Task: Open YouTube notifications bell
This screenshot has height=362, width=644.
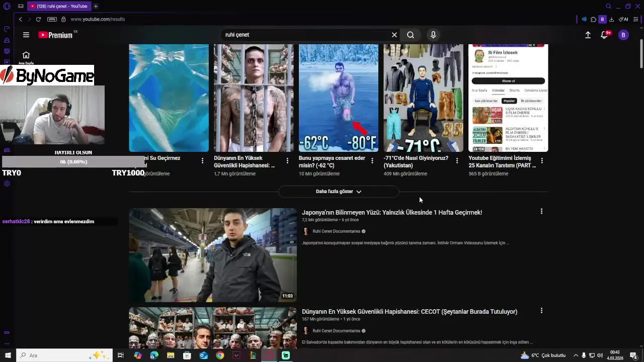Action: (605, 35)
